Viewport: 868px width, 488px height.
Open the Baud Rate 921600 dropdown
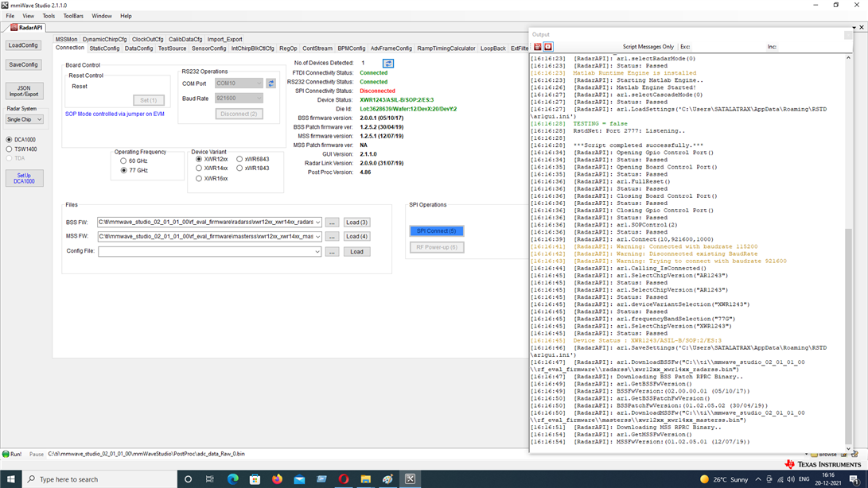pyautogui.click(x=239, y=98)
